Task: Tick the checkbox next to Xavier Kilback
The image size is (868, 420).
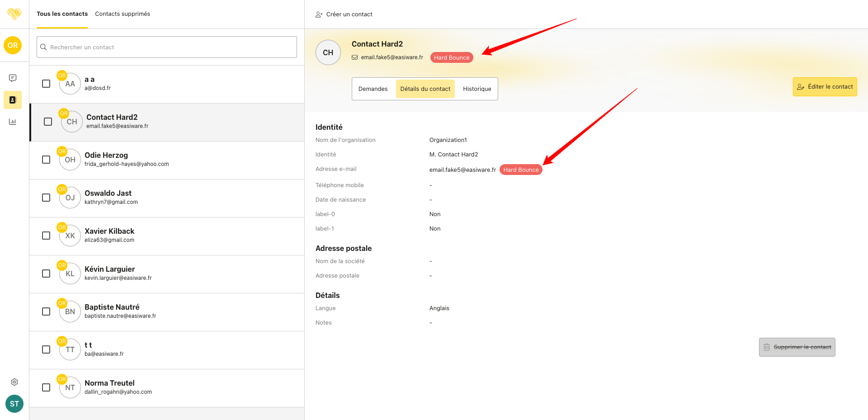Action: pos(46,236)
